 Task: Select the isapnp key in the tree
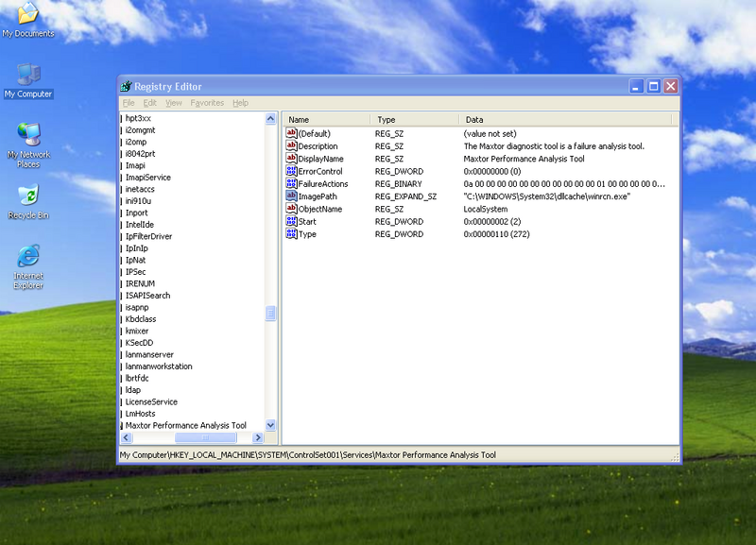(137, 307)
